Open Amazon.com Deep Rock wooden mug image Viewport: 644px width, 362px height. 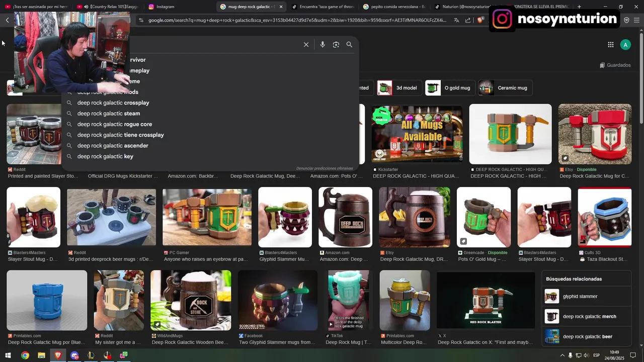point(345,217)
